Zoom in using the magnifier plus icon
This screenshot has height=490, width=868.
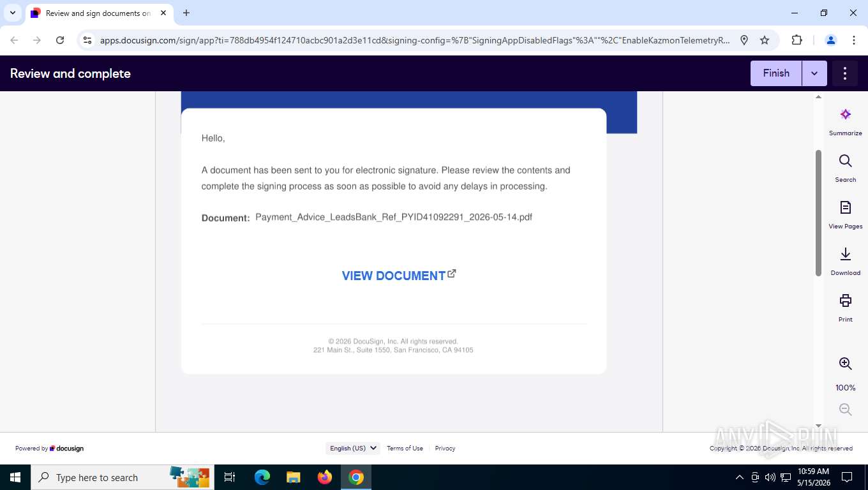pyautogui.click(x=845, y=364)
